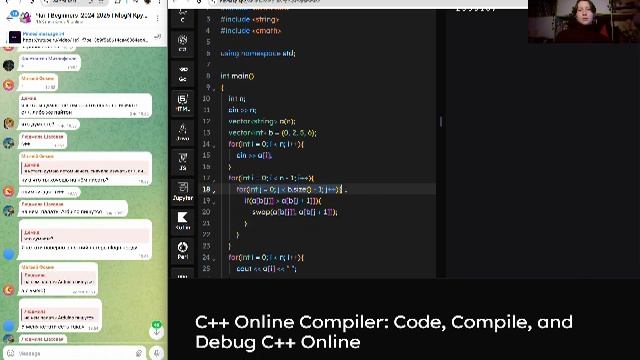640x360 pixels.
Task: Select the HTML language icon in sidebar
Action: 182,102
